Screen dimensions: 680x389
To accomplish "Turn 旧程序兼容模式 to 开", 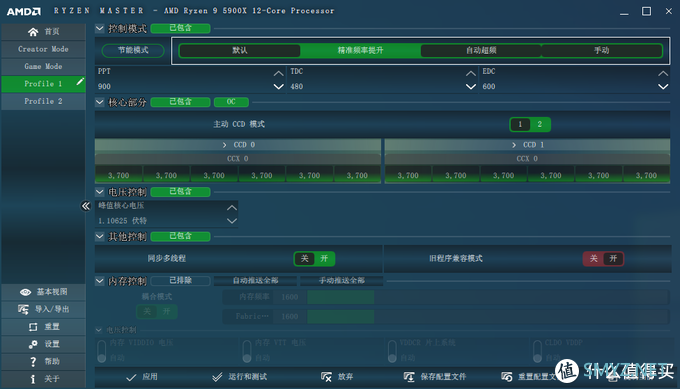I will [613, 259].
